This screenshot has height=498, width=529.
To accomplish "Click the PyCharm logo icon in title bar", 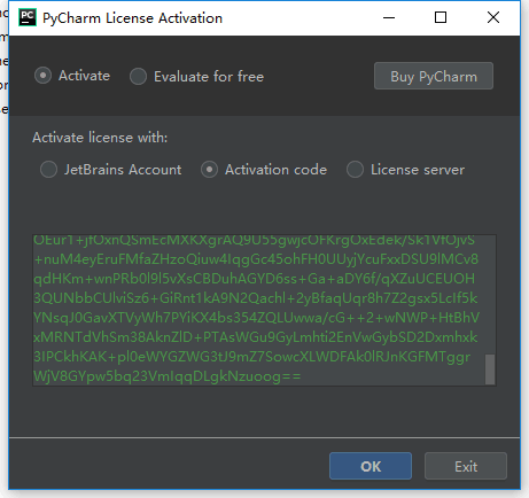I will 27,18.
